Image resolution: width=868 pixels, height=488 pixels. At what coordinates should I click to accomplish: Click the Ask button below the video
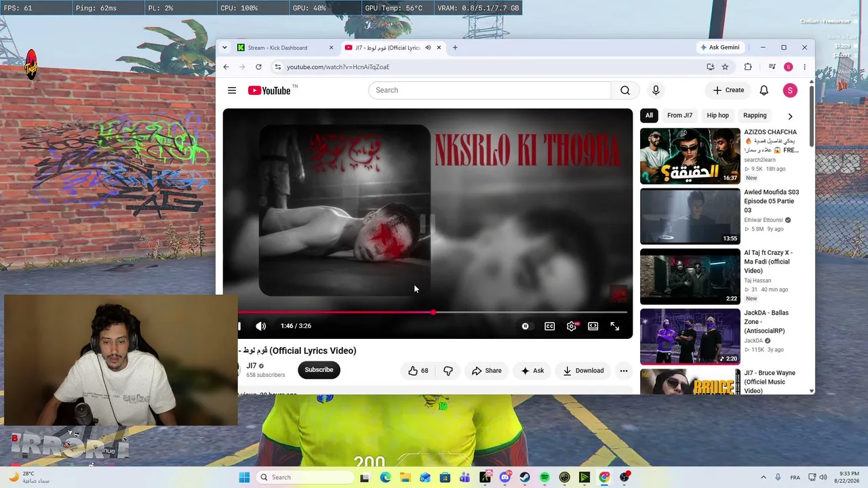coord(532,371)
